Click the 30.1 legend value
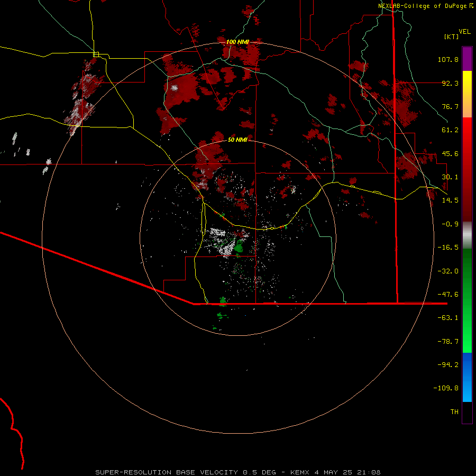The image size is (476, 476). [450, 177]
